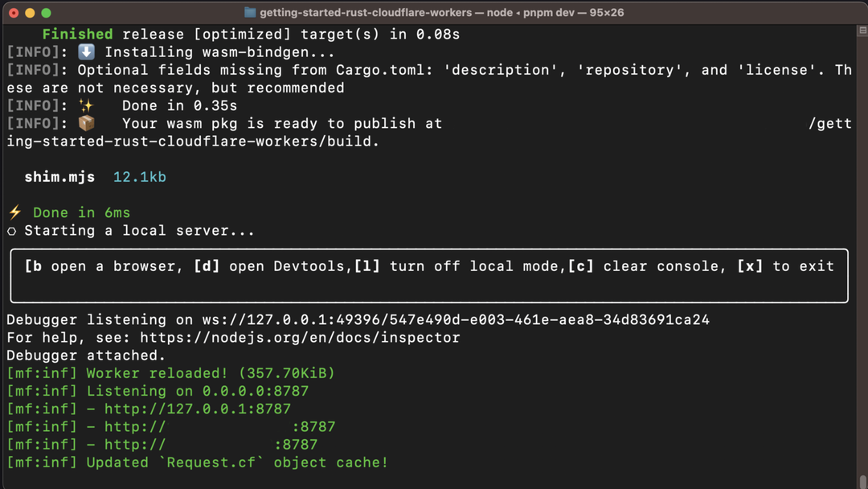The image size is (868, 489).
Task: Click the yellow minimize button
Action: (30, 13)
